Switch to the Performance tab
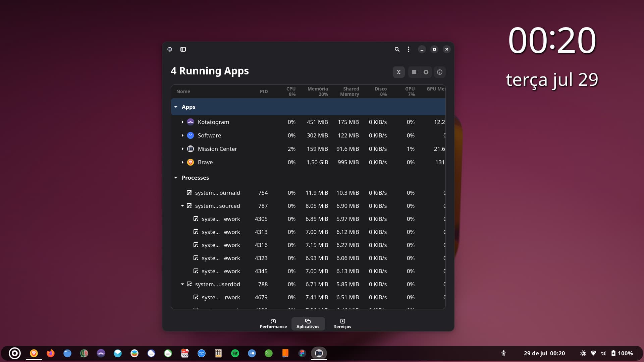This screenshot has width=644, height=362. pyautogui.click(x=273, y=323)
